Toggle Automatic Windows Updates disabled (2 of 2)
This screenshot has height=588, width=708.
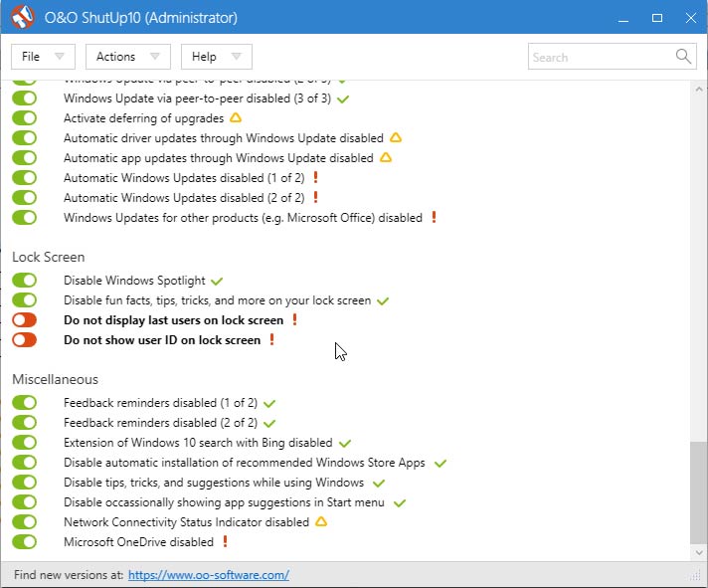click(25, 197)
